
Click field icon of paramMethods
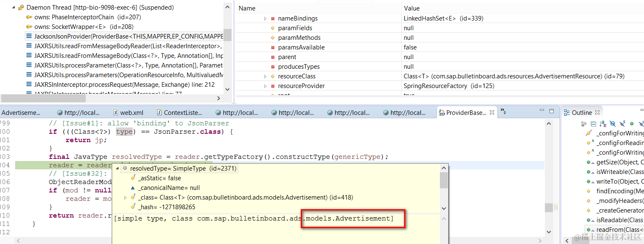coord(273,38)
